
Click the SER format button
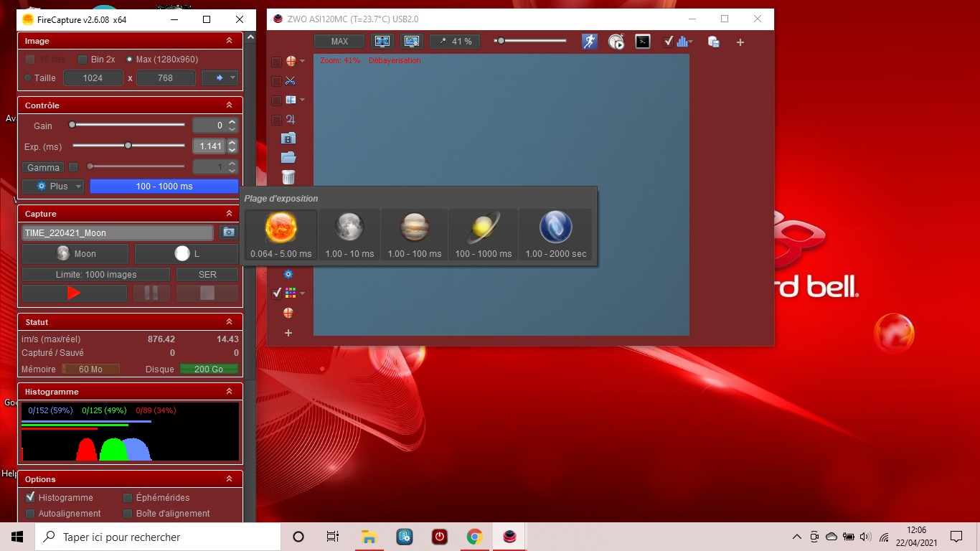click(x=207, y=275)
